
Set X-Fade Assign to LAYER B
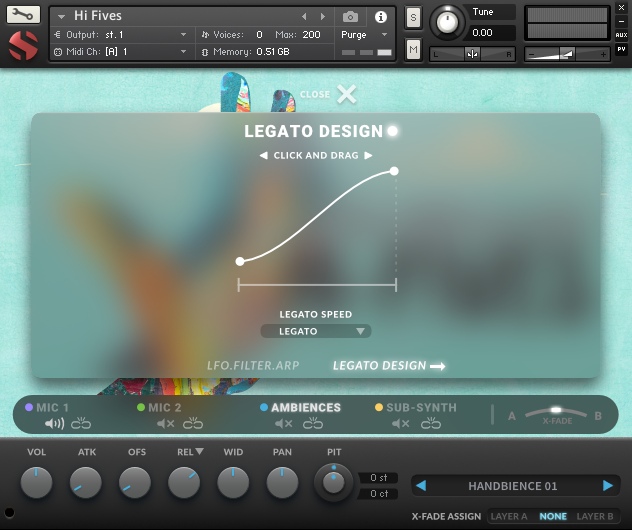595,516
